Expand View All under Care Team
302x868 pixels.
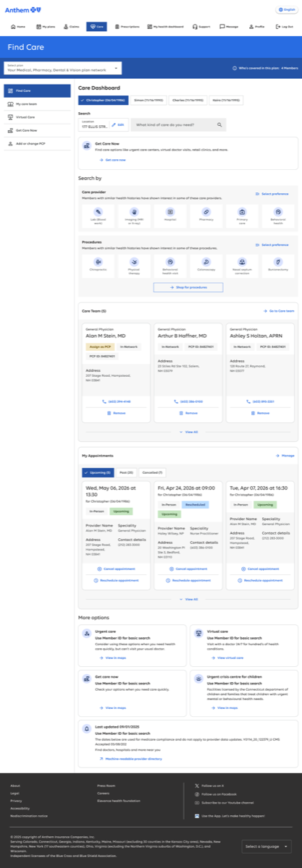tap(188, 432)
